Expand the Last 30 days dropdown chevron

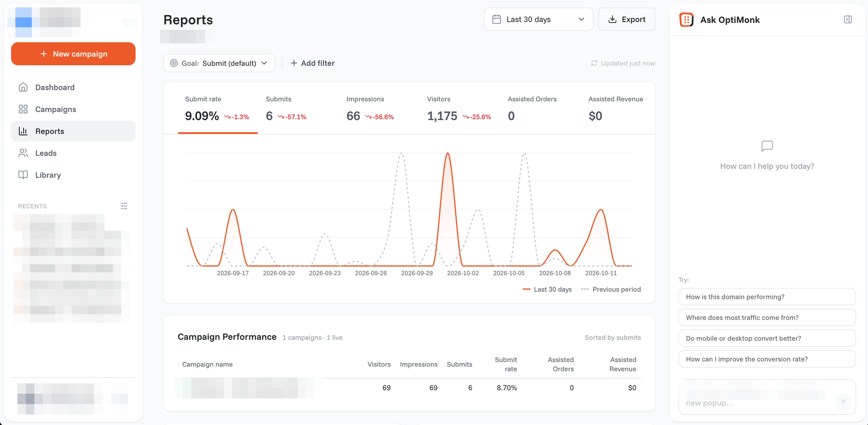[x=581, y=19]
